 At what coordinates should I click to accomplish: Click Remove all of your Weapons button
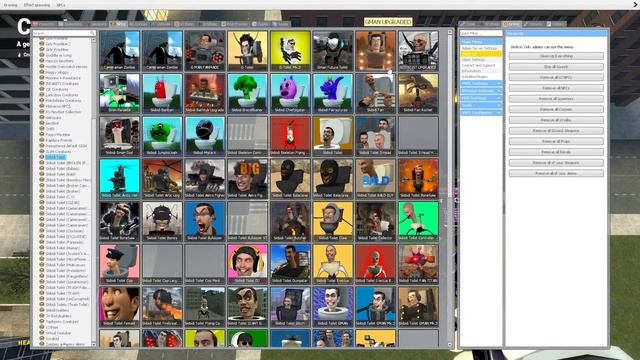tap(556, 162)
